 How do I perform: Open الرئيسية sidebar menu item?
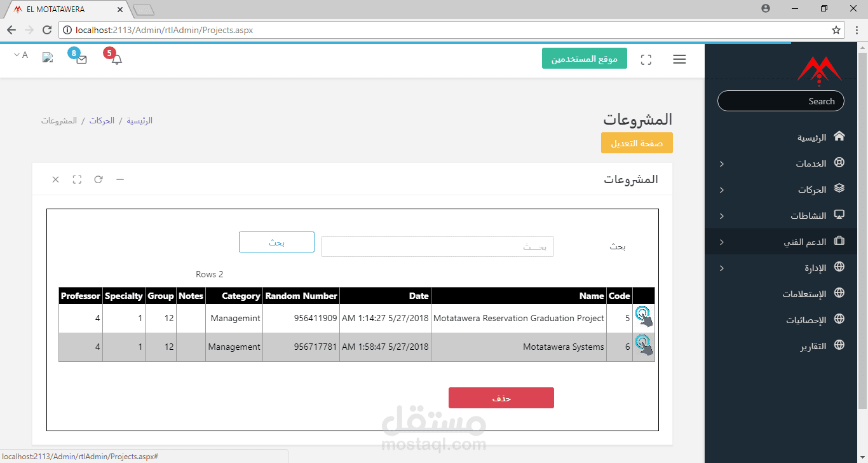click(x=781, y=137)
